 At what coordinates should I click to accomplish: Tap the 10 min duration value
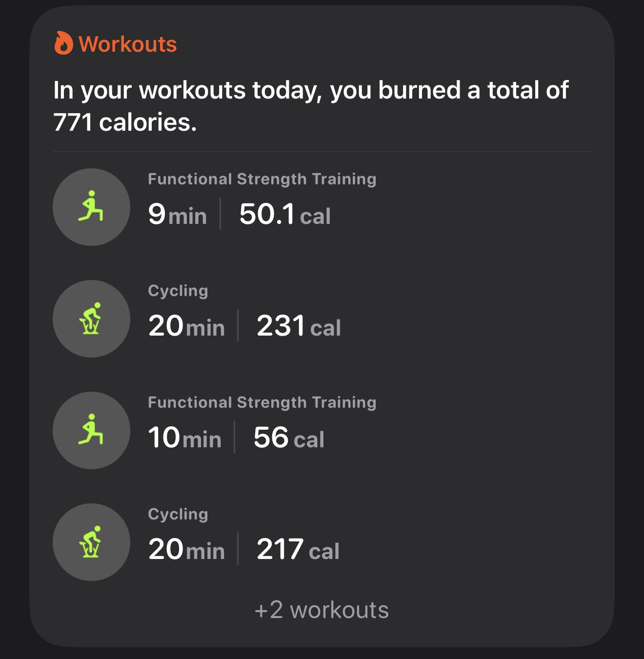184,438
